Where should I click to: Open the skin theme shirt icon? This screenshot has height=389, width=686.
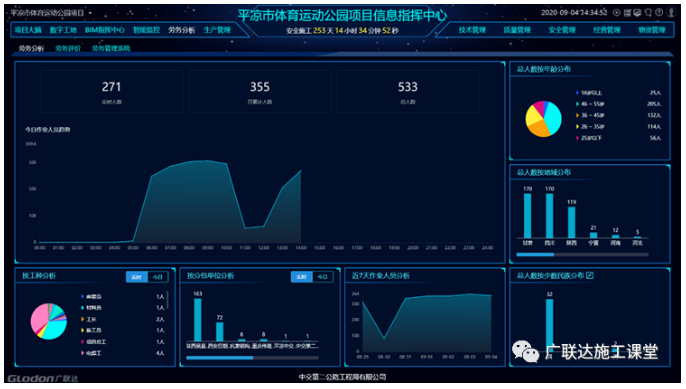click(649, 13)
